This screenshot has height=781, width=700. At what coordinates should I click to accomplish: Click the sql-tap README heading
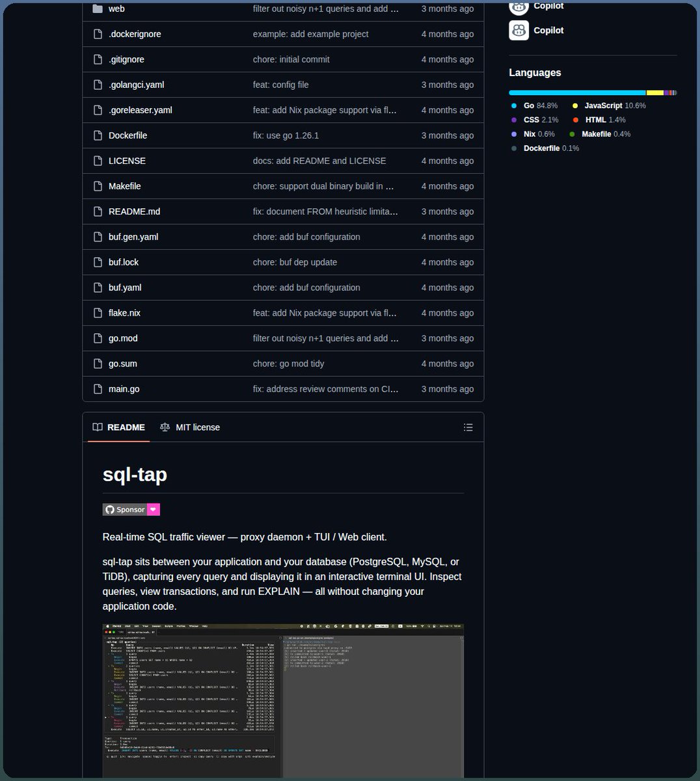click(135, 474)
